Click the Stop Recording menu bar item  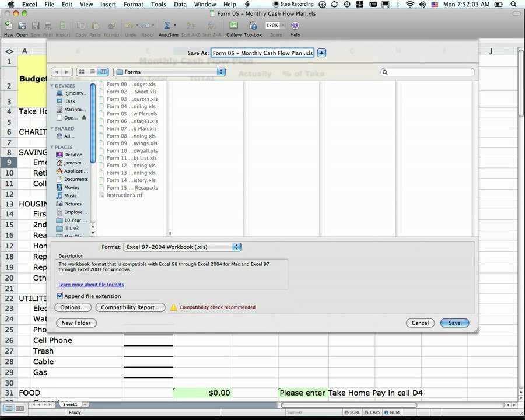pyautogui.click(x=293, y=4)
